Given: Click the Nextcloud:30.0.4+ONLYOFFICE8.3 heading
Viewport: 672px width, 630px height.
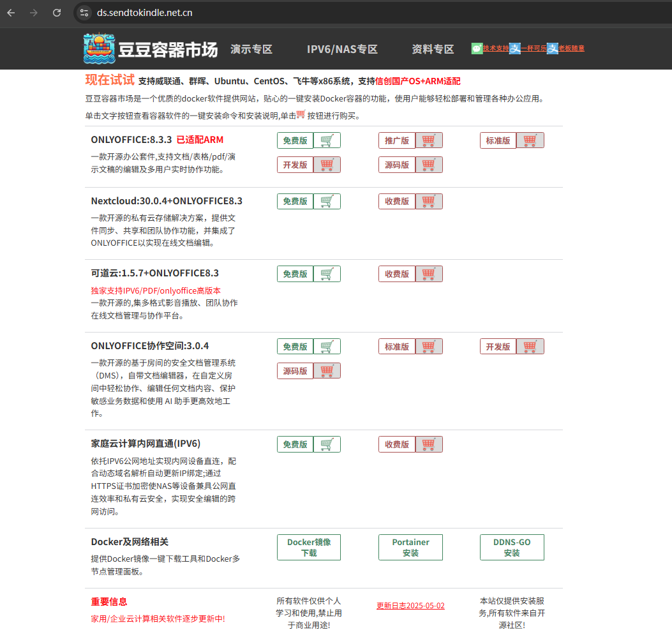Looking at the screenshot, I should 167,201.
